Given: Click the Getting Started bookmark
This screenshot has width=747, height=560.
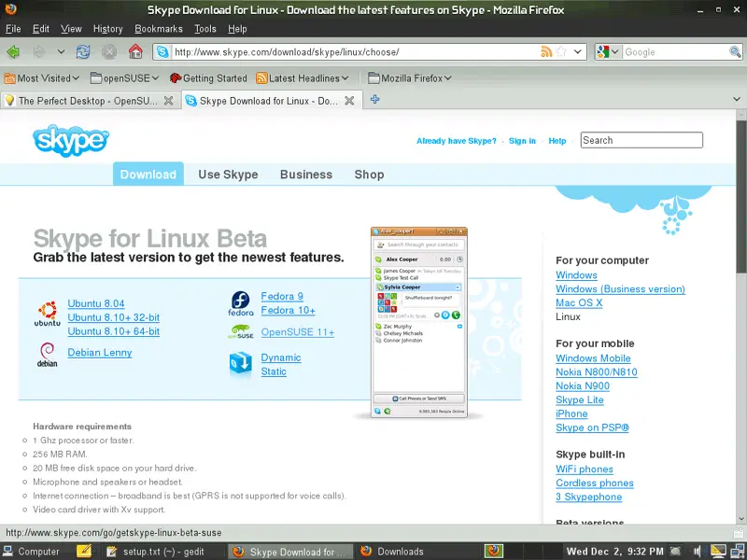Looking at the screenshot, I should coord(208,78).
